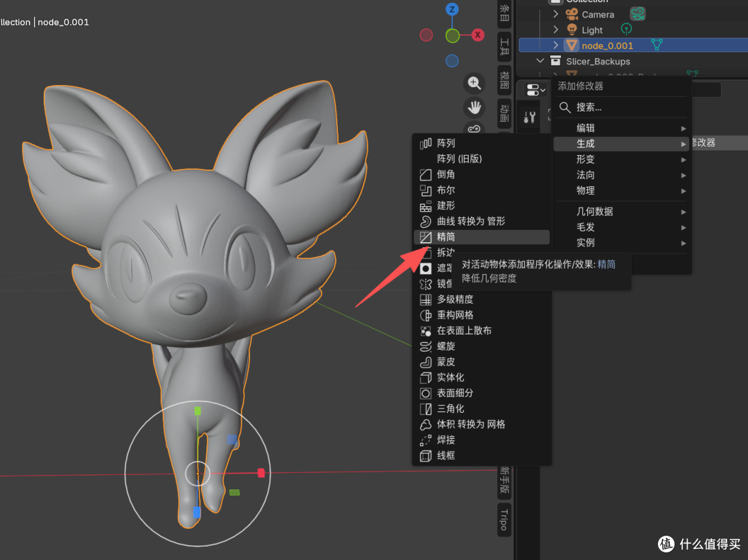The height and width of the screenshot is (560, 748).
Task: Open the 视图 sidebar tab
Action: click(x=504, y=80)
